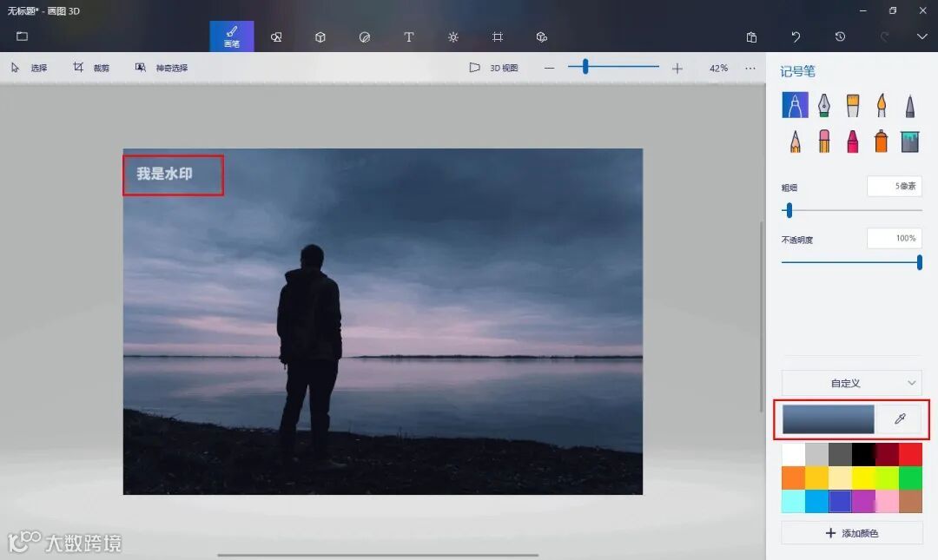Pick the light cyan color swatch
The height and width of the screenshot is (560, 938).
(x=793, y=501)
